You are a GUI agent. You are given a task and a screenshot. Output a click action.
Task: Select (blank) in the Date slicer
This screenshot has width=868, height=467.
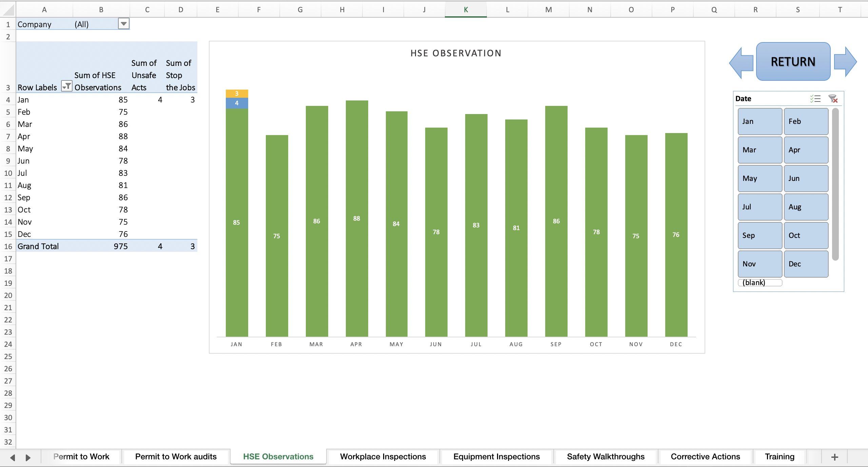760,282
